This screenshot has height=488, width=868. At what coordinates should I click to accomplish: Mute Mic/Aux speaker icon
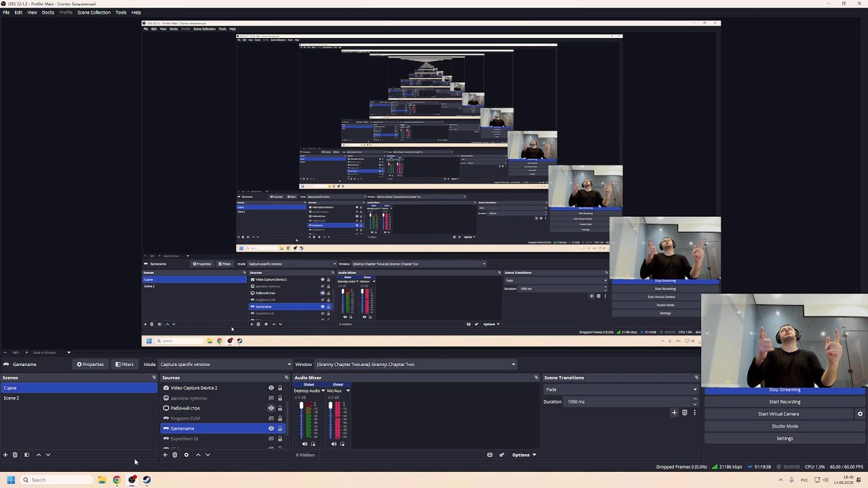(x=334, y=444)
